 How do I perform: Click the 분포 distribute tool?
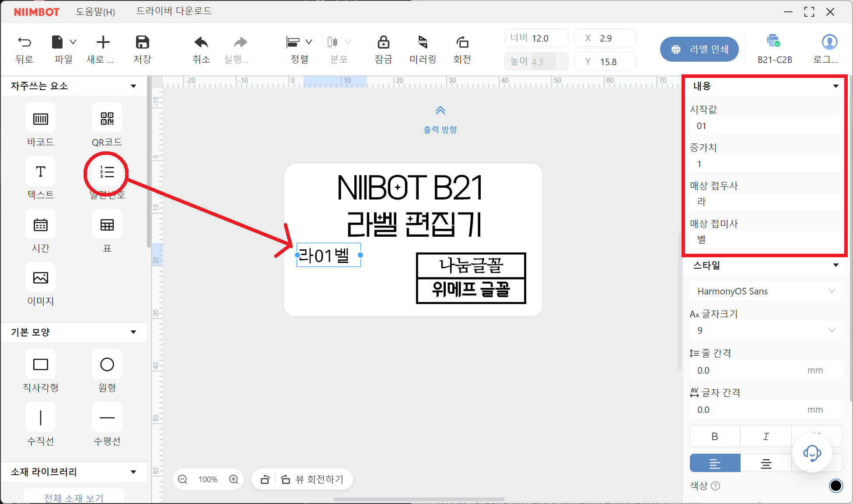[x=332, y=42]
